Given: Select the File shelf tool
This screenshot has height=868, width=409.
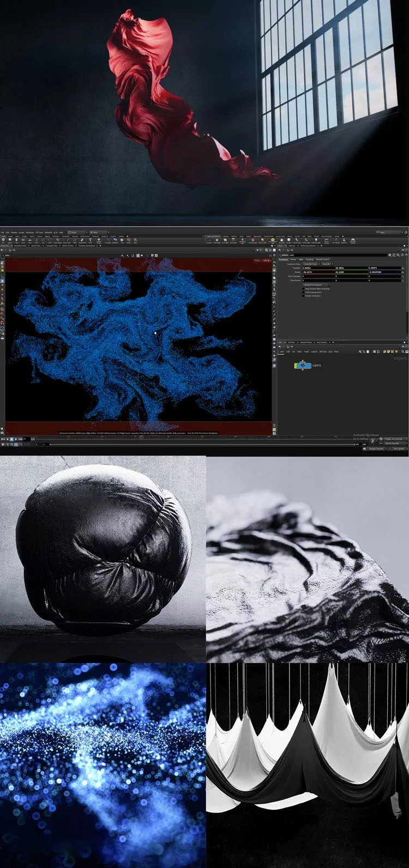Looking at the screenshot, I should pos(122,240).
